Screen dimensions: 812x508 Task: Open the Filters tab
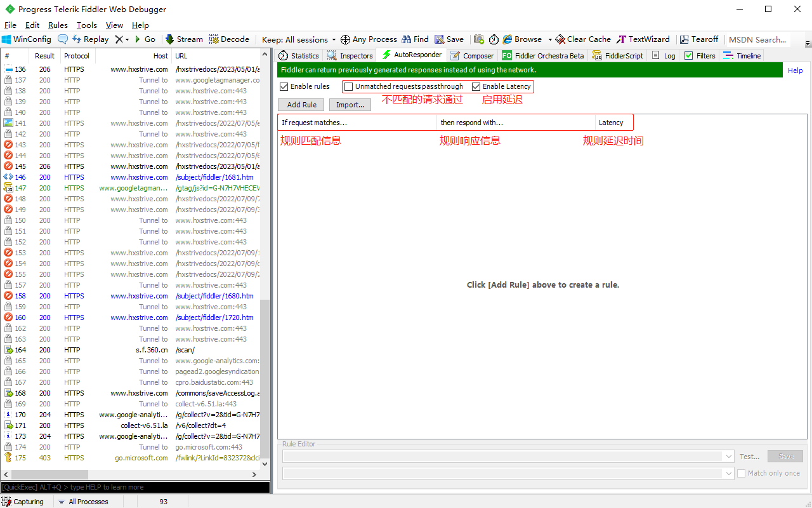(x=700, y=56)
